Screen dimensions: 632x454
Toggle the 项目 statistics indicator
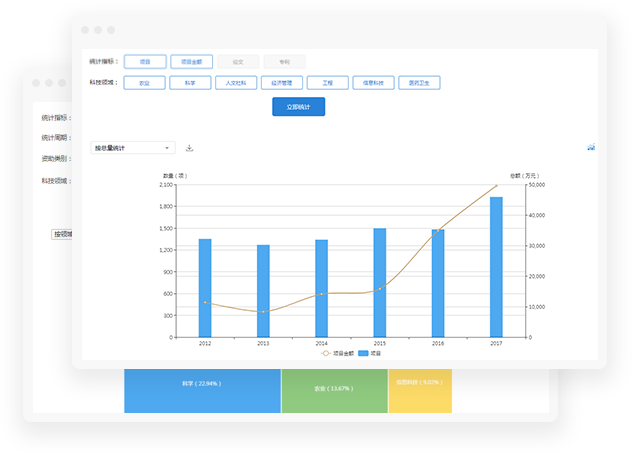click(x=145, y=62)
